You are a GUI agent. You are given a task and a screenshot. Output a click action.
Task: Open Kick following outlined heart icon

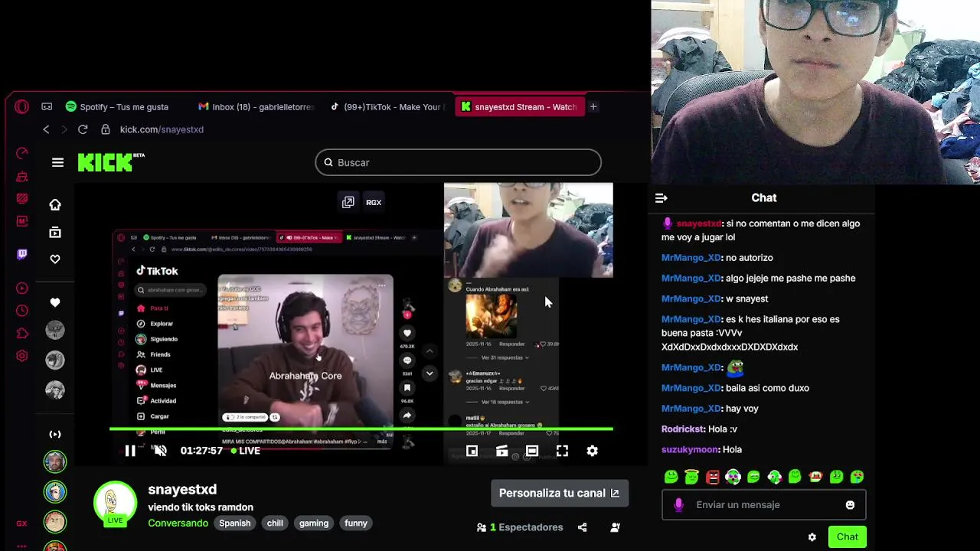click(55, 259)
